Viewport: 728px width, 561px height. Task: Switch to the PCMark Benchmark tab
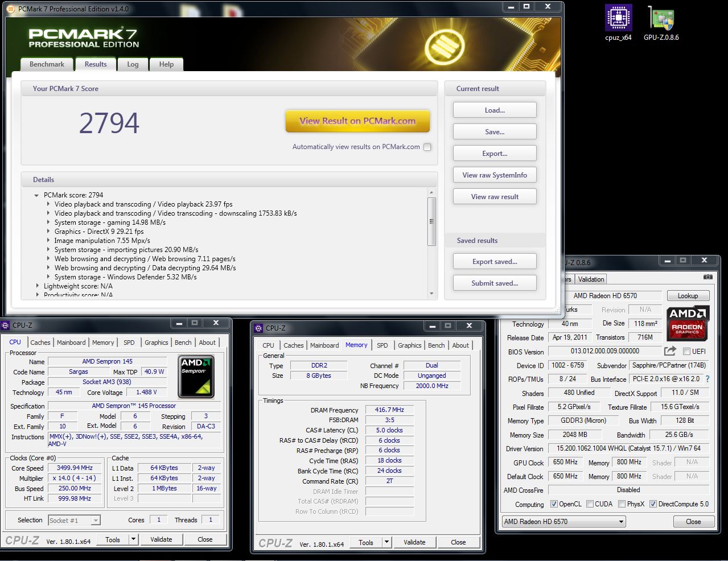coord(47,64)
